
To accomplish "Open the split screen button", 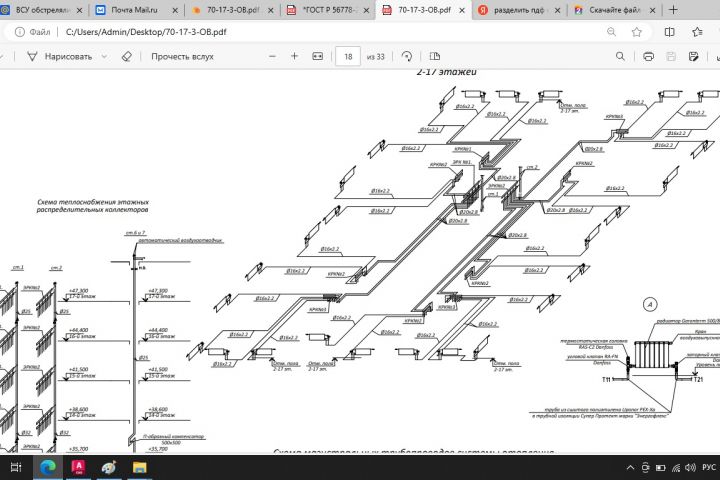I will click(x=669, y=32).
